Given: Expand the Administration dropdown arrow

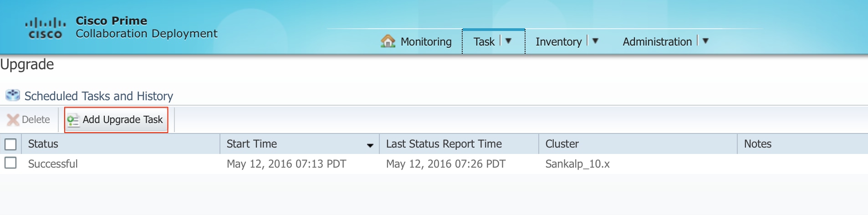Looking at the screenshot, I should click(x=705, y=41).
